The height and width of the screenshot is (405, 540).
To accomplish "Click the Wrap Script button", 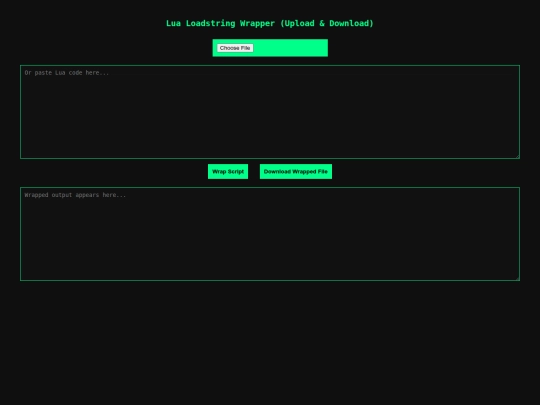I will tap(228, 172).
